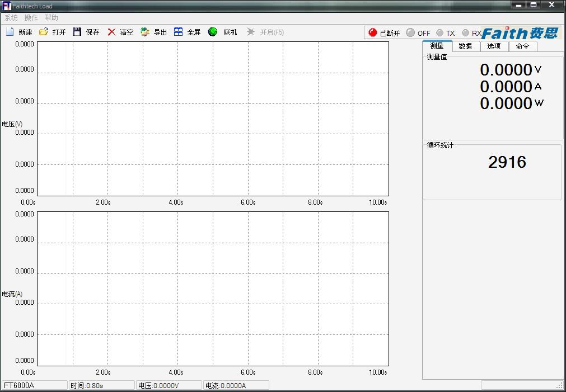The image size is (566, 392).
Task: Click the cycle count value 2916
Action: tap(507, 162)
